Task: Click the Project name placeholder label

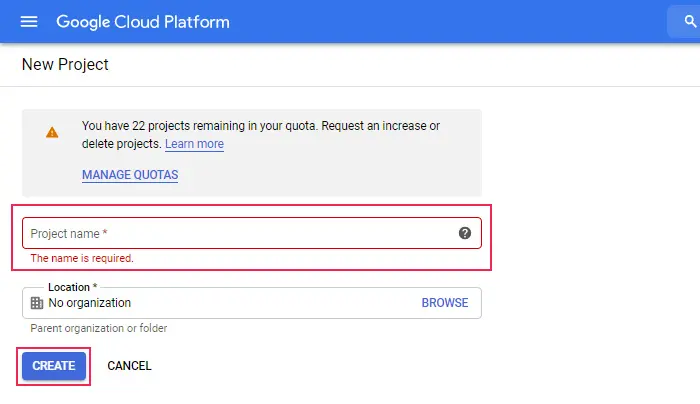Action: (x=69, y=233)
